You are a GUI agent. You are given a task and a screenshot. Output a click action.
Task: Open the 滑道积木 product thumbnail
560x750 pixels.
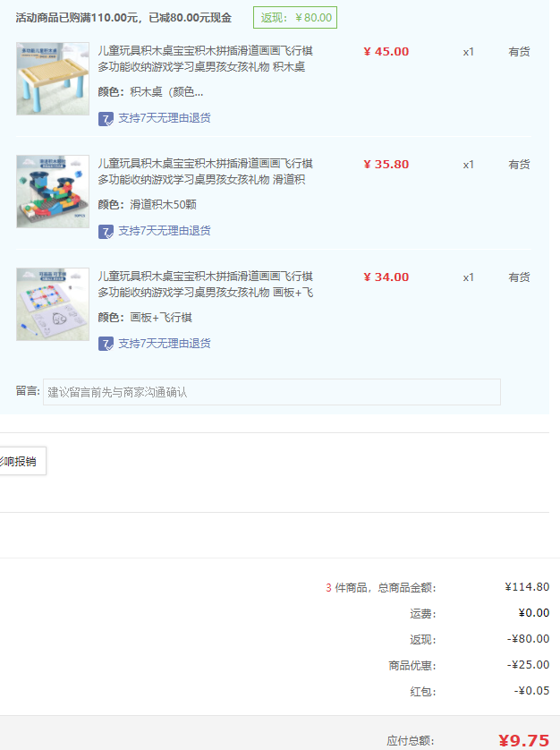[x=53, y=192]
